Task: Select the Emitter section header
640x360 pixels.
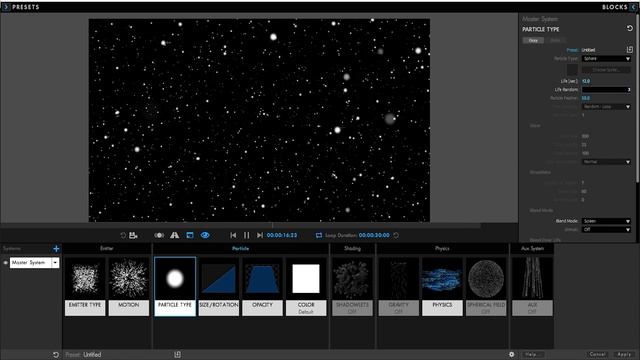Action: tap(107, 248)
